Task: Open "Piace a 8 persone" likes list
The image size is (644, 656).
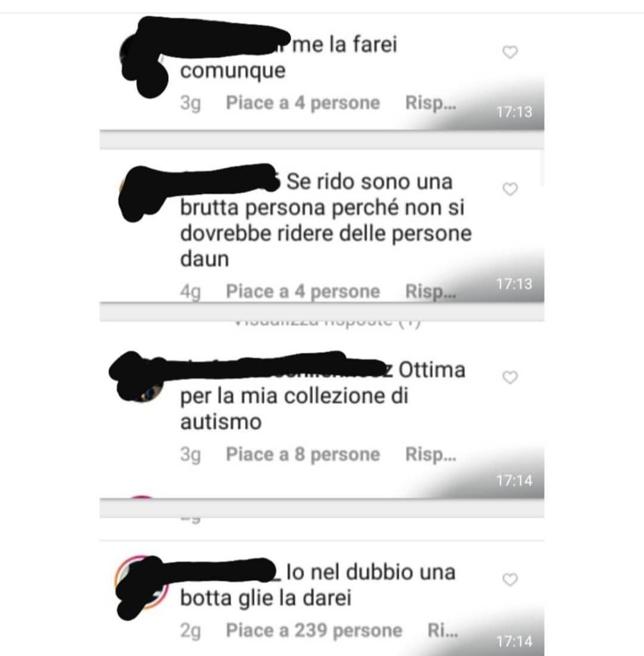Action: pyautogui.click(x=303, y=454)
